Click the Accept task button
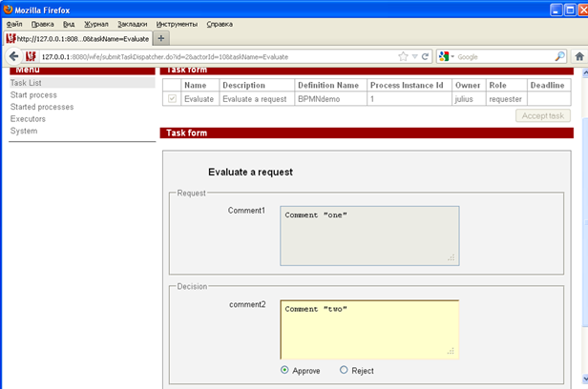The height and width of the screenshot is (389, 588). [543, 115]
